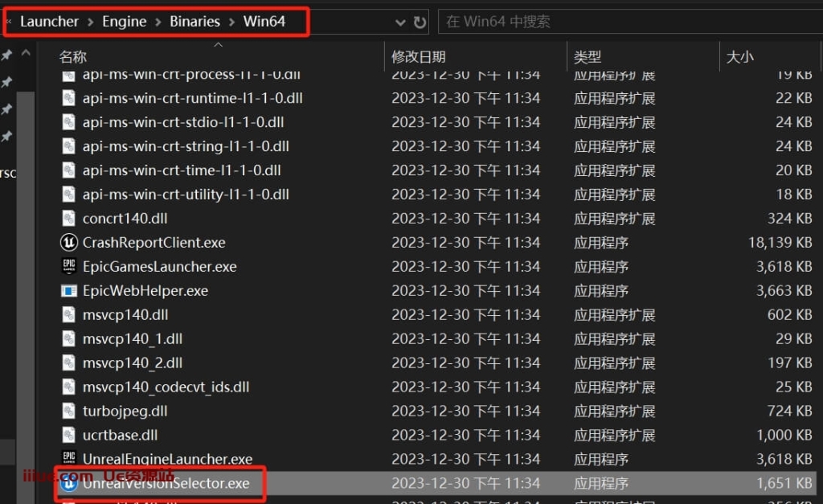The width and height of the screenshot is (823, 504).
Task: Select msvcp140_1.dll file name
Action: coord(133,339)
